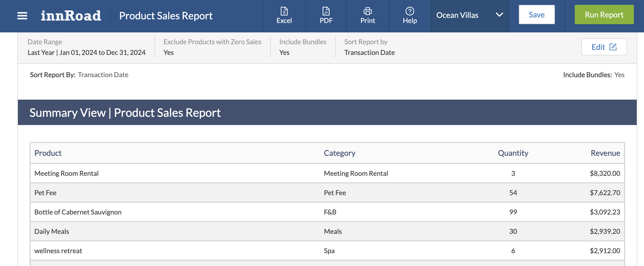Open the Ocean Villas property selector
The width and height of the screenshot is (644, 266).
[457, 15]
